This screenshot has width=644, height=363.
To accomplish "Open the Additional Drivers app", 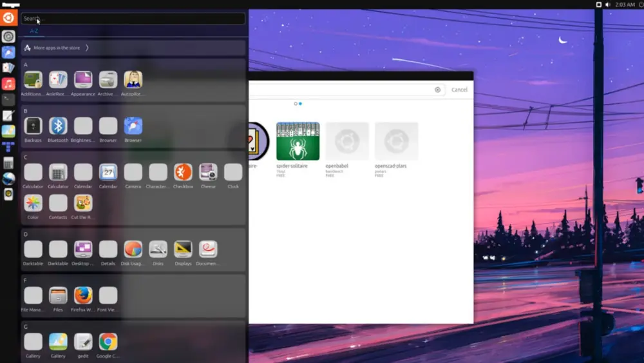I will click(x=33, y=80).
